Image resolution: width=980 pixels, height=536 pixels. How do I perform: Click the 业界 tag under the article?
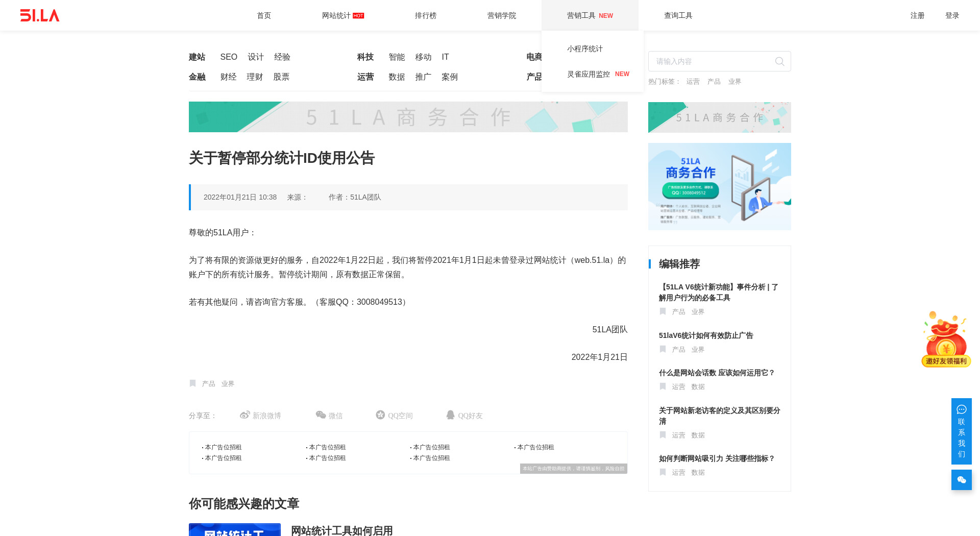(228, 383)
